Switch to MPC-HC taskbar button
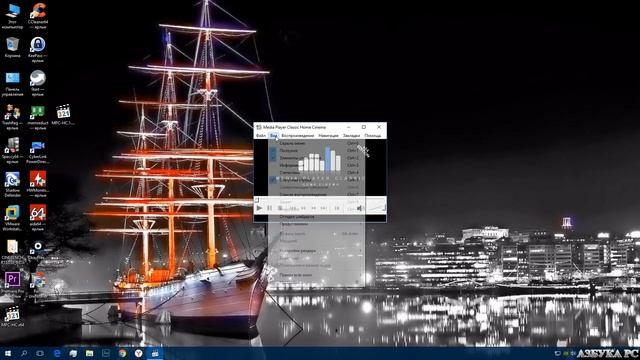Screen dimensions: 640x360 155,353
